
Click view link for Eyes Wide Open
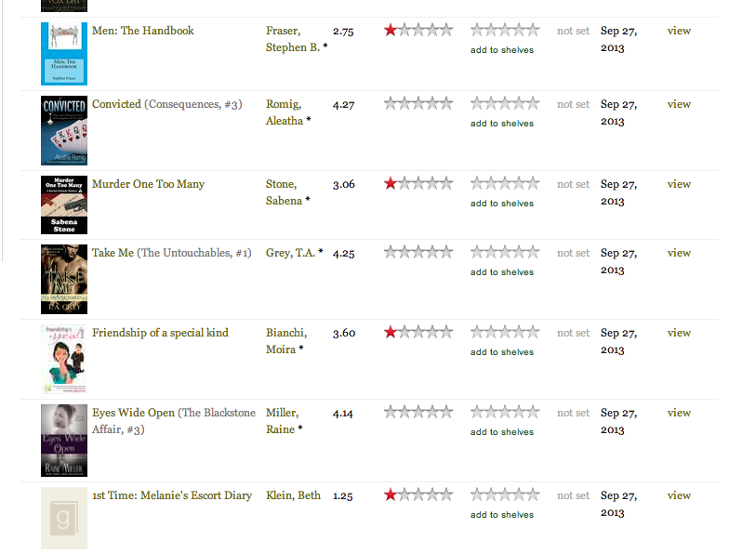(679, 413)
